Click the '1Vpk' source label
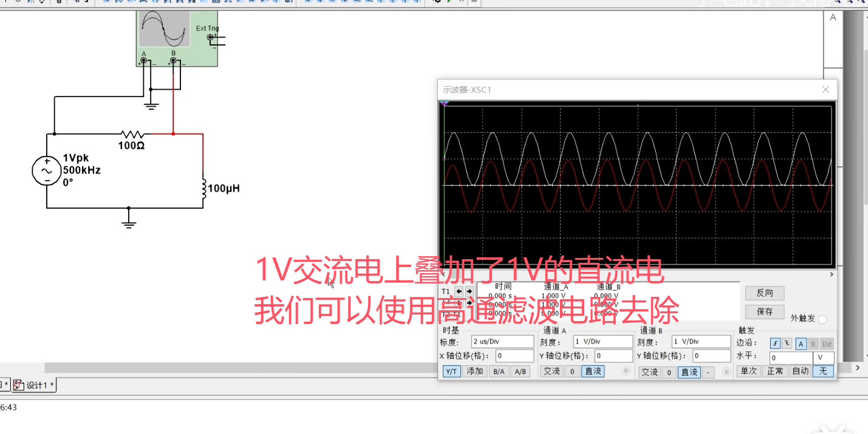Image resolution: width=868 pixels, height=434 pixels. [x=76, y=158]
